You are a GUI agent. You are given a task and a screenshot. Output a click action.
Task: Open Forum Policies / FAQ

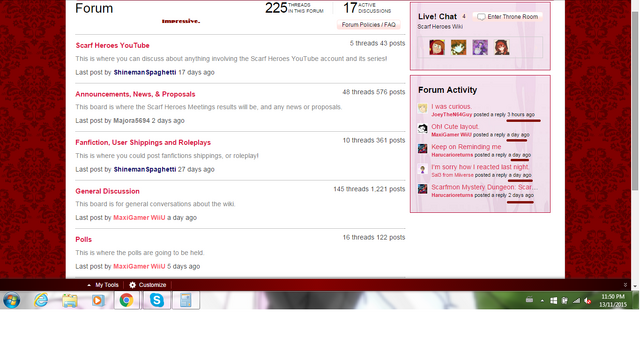pos(369,25)
